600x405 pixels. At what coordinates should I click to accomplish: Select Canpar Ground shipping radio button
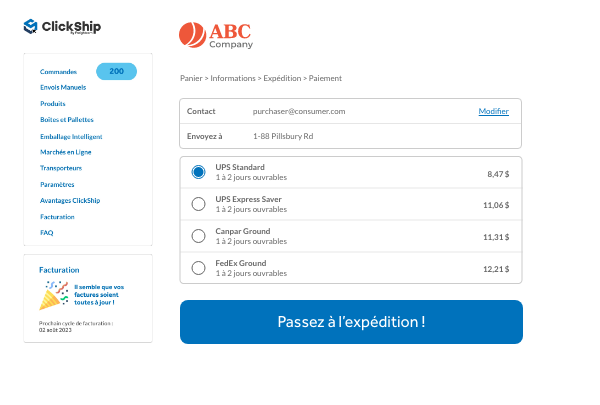click(198, 236)
